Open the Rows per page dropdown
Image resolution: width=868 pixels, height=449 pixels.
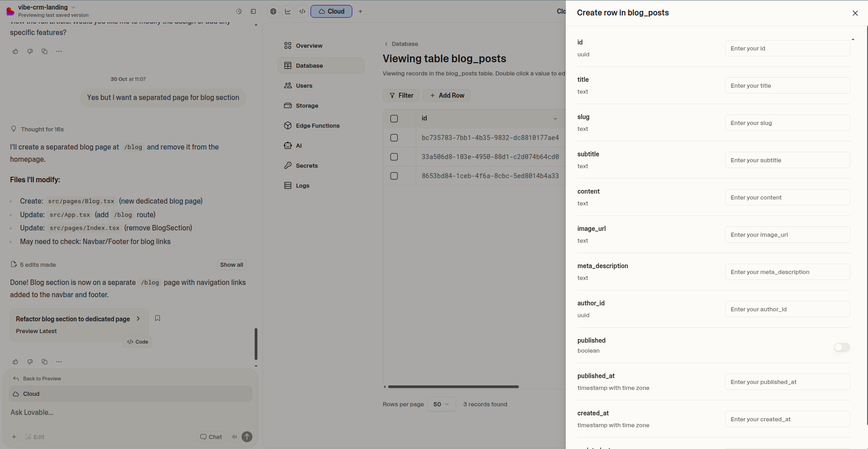pyautogui.click(x=441, y=404)
